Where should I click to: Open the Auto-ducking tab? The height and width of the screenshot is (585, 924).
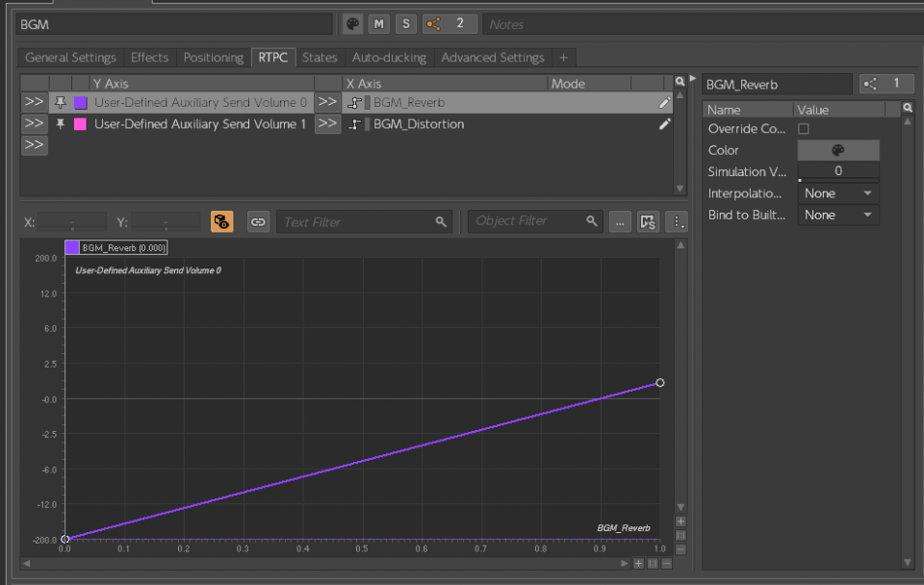[389, 58]
